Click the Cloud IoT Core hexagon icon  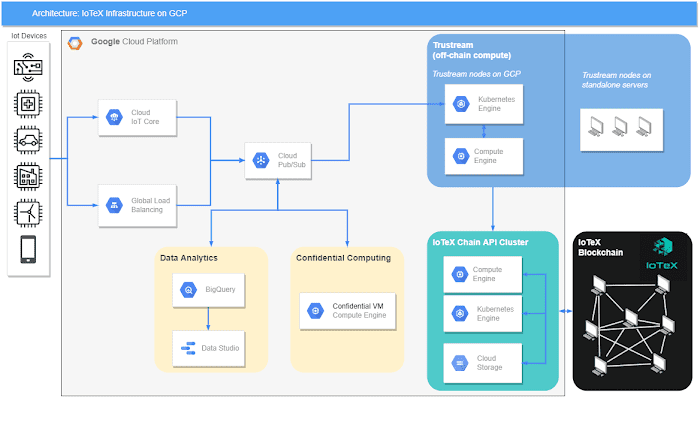point(114,117)
